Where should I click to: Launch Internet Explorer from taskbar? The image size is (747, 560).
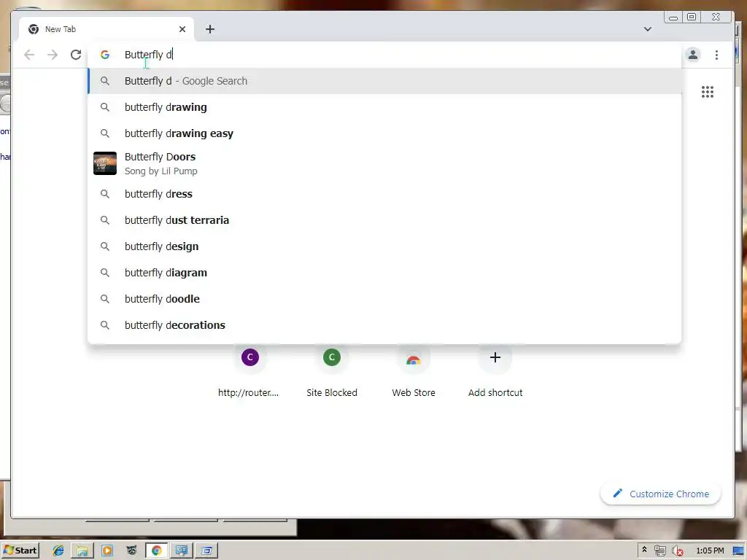pyautogui.click(x=58, y=551)
